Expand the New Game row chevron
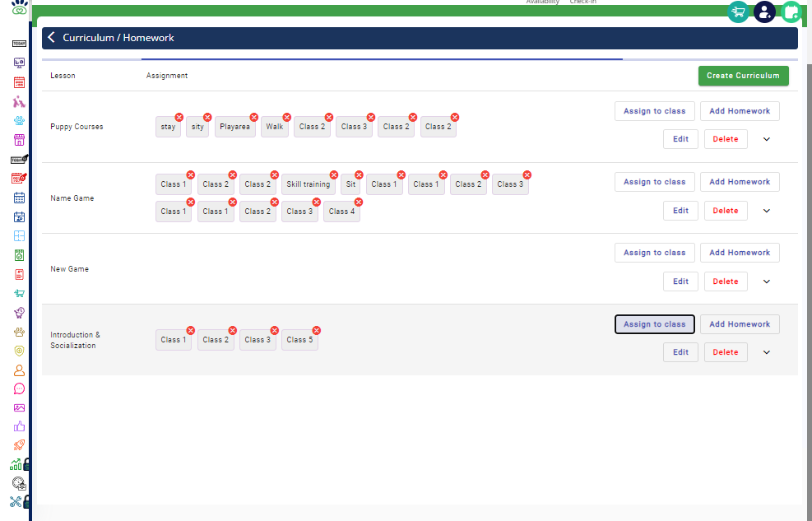 767,281
